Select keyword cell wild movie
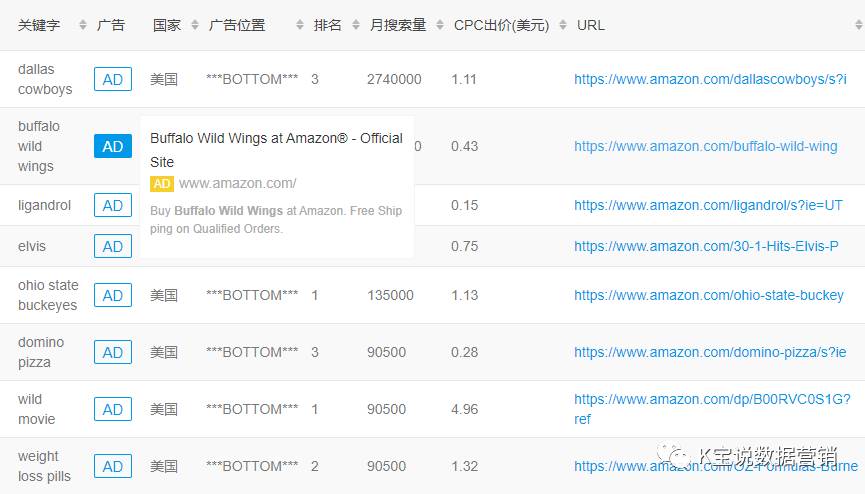This screenshot has width=865, height=494. [36, 409]
